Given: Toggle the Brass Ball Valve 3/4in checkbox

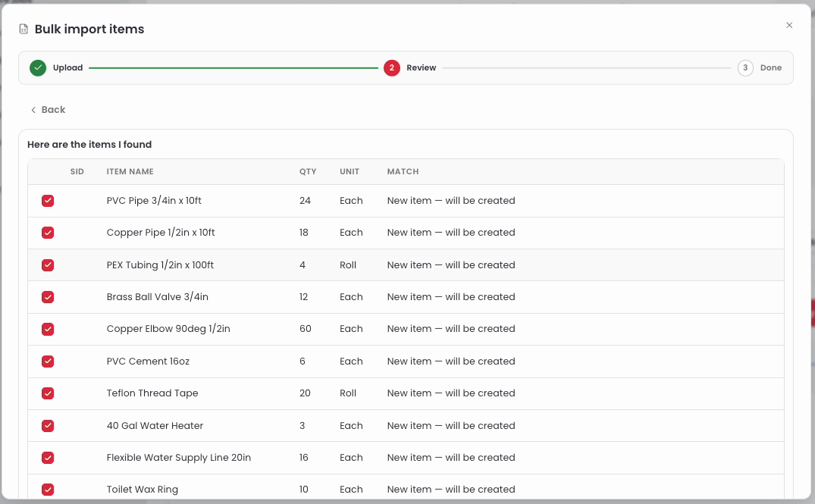Looking at the screenshot, I should pyautogui.click(x=48, y=297).
